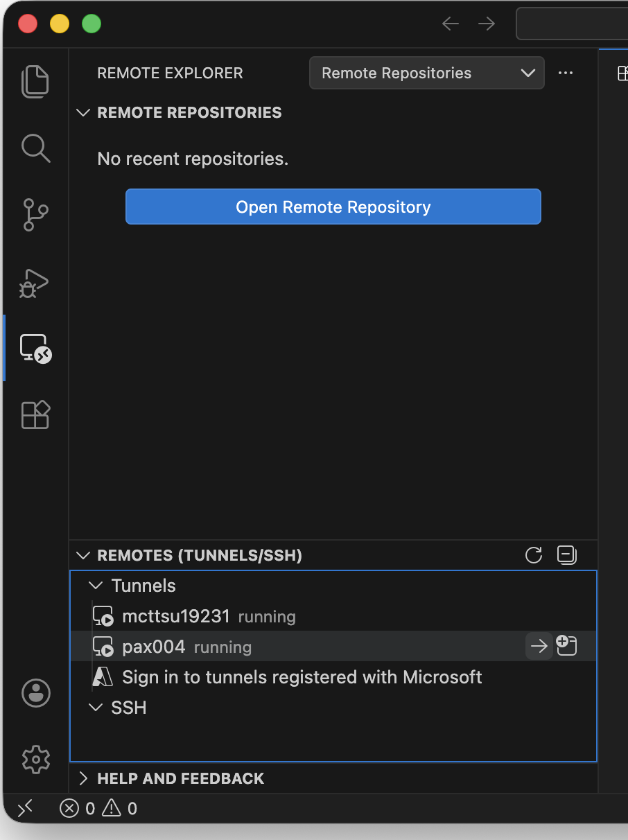The width and height of the screenshot is (628, 840).
Task: Open the Source Control view
Action: (35, 215)
